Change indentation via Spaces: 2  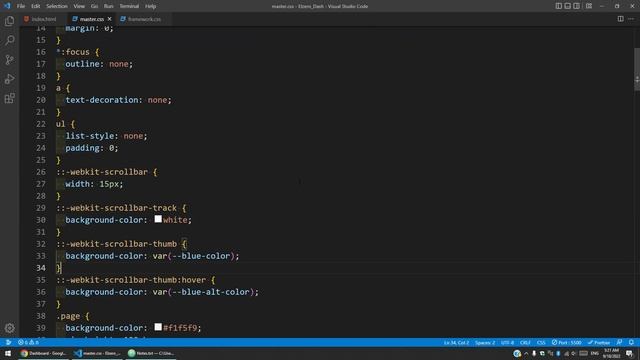point(485,342)
